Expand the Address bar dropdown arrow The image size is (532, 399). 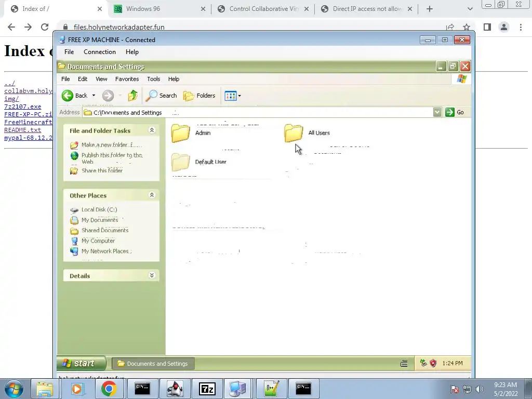tap(437, 112)
